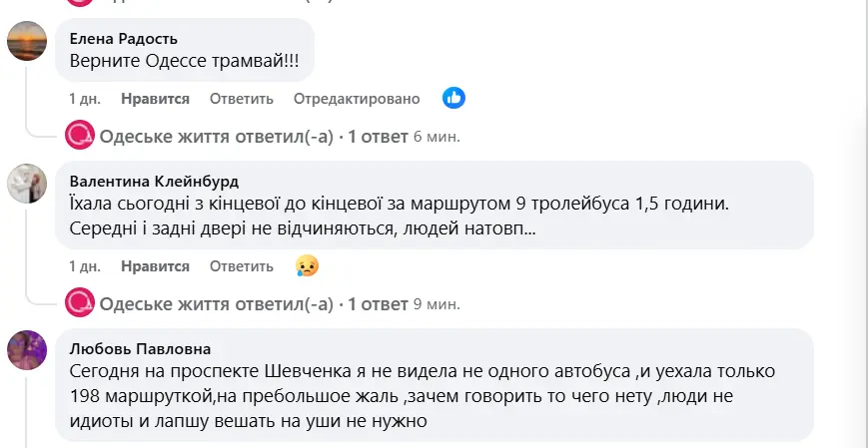Open Любовь Павловна's profile name link
The height and width of the screenshot is (448, 868).
(140, 348)
